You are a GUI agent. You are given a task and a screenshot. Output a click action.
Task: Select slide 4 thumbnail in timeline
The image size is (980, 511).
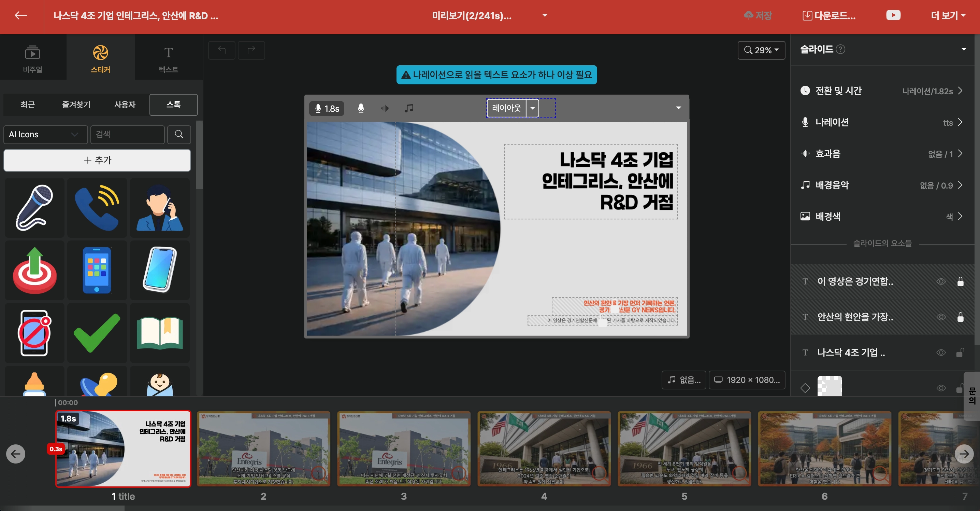(544, 448)
